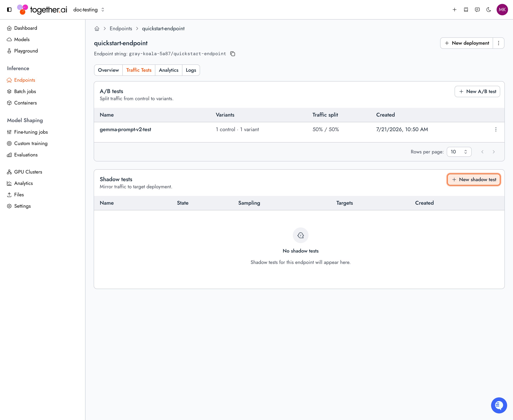Viewport: 513px width, 420px height.
Task: Click the endpoint string gray-koala-5a87 text
Action: [177, 54]
